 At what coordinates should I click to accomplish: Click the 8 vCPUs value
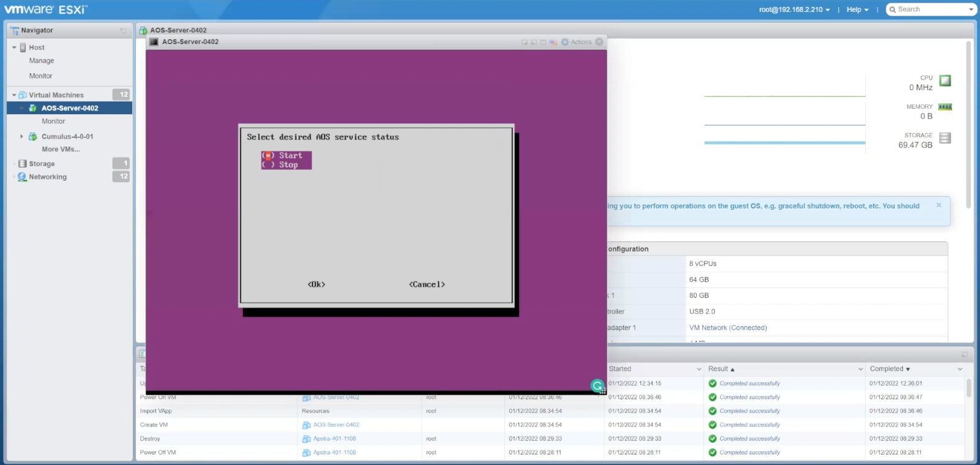[x=702, y=264]
